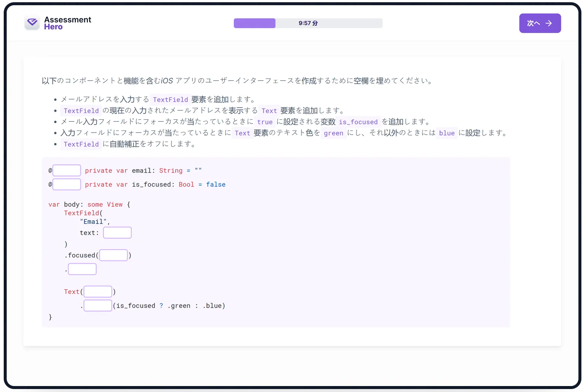Focus the blank before private var is_focused
Screen dimensions: 584x392
click(x=67, y=184)
